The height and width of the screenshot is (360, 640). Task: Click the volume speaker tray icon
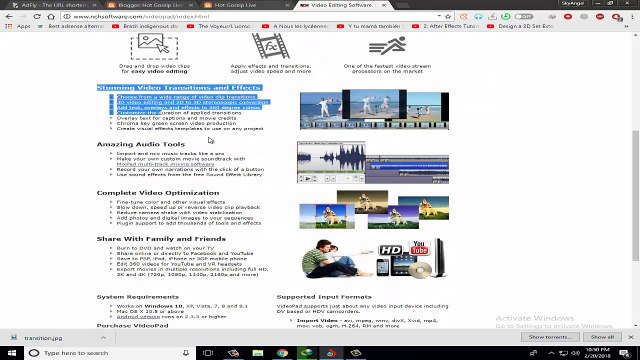(x=576, y=353)
